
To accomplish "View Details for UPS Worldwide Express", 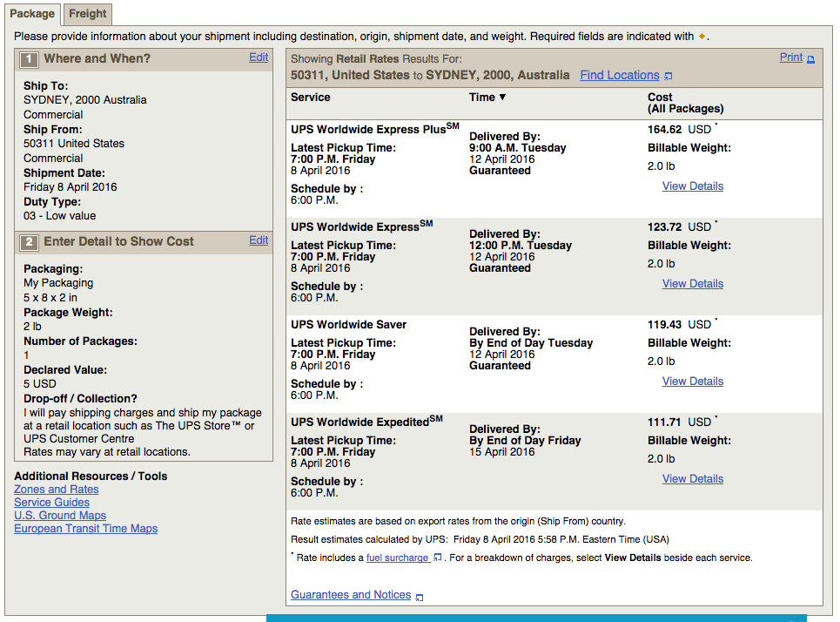I will click(x=692, y=284).
